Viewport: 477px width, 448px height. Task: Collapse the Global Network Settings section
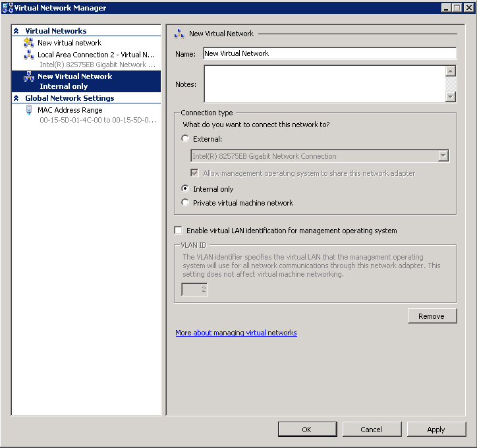coord(16,98)
